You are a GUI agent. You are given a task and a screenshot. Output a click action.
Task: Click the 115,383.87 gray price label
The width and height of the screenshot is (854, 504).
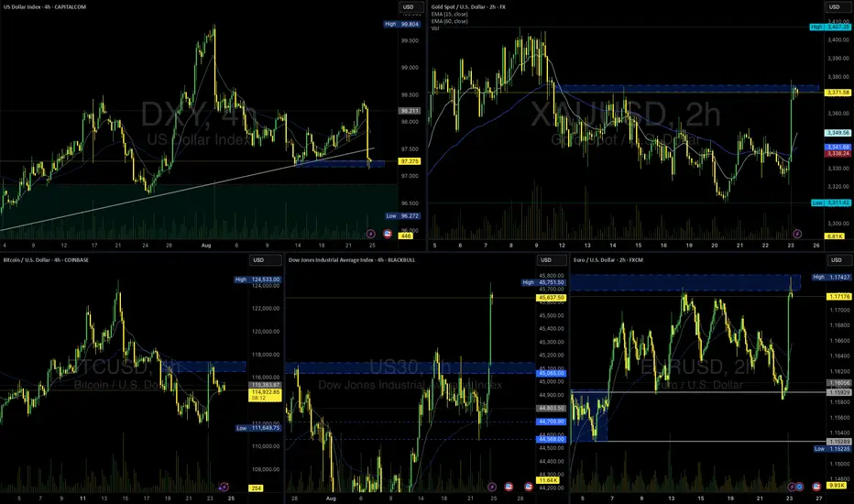265,385
